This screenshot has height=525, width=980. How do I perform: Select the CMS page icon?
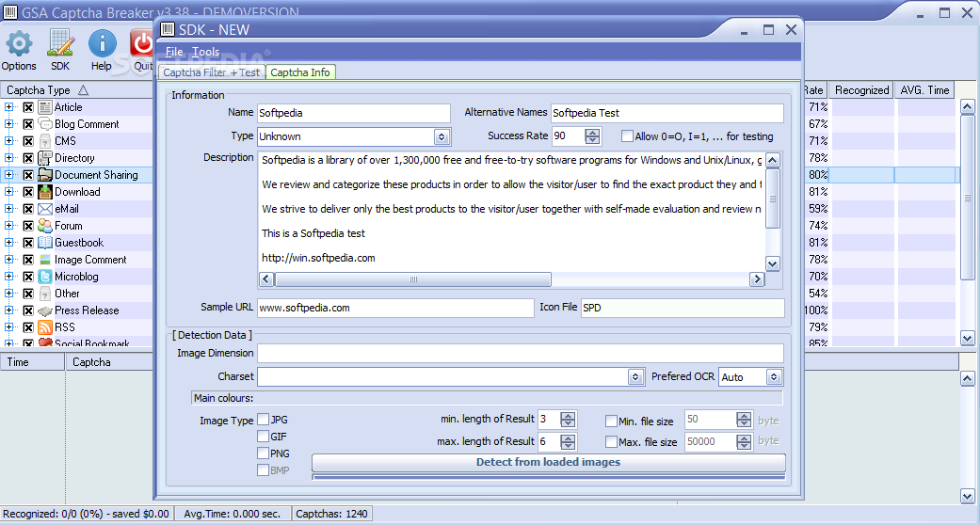tap(45, 141)
